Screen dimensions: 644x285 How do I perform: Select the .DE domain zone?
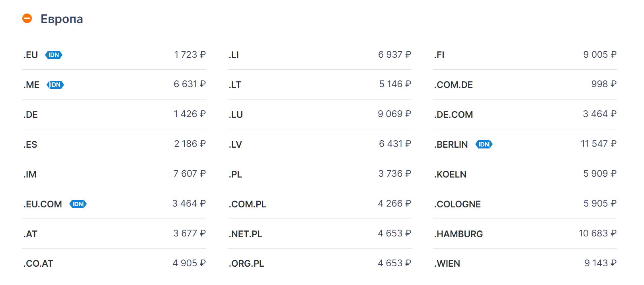(x=114, y=114)
